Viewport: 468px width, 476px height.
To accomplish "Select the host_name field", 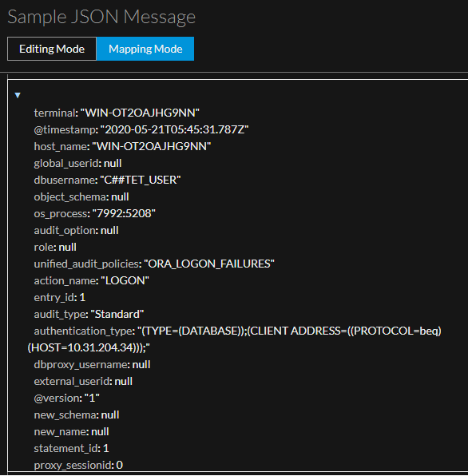I will 61,147.
